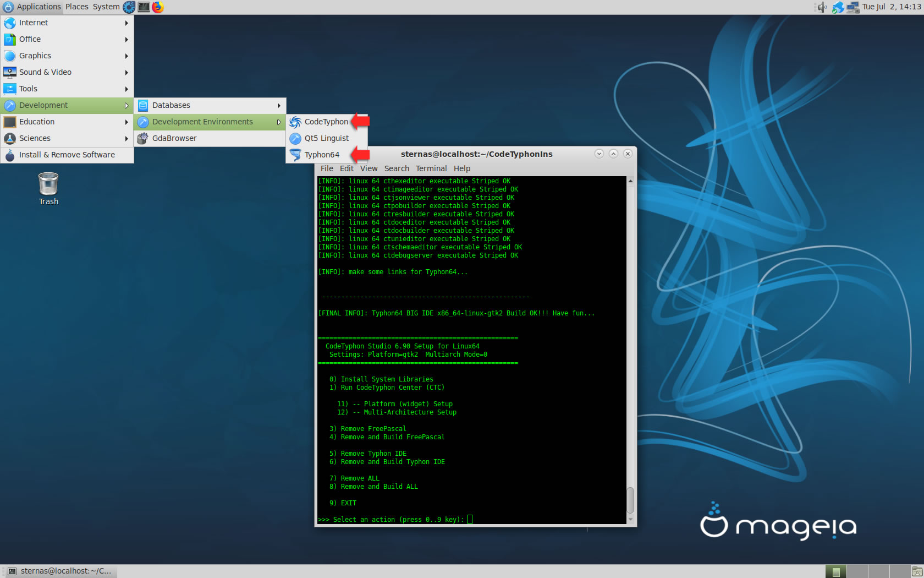Image resolution: width=924 pixels, height=578 pixels.
Task: Launch CodeTyphon from Development Environments submenu
Action: point(327,122)
